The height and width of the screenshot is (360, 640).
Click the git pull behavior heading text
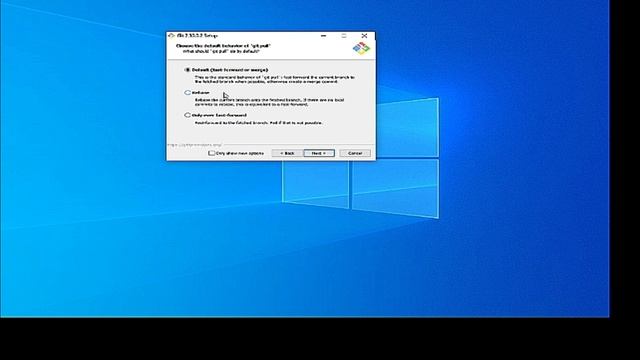(223, 46)
